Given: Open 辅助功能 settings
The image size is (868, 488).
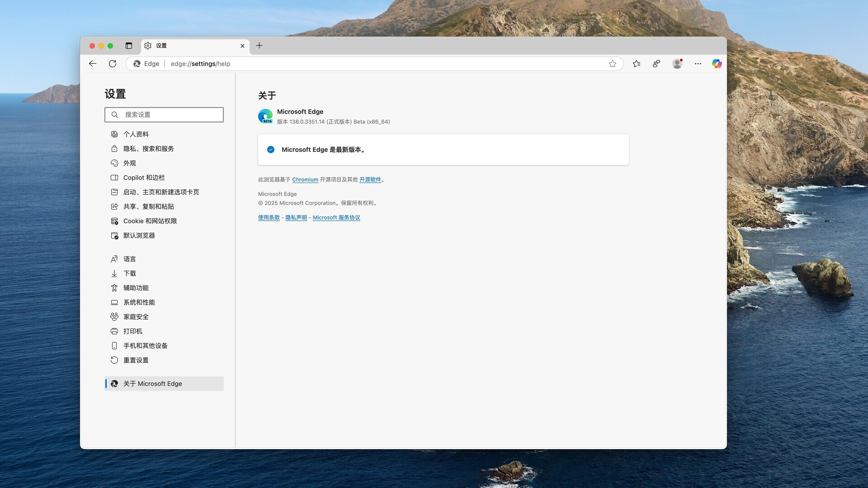Looking at the screenshot, I should (164, 288).
